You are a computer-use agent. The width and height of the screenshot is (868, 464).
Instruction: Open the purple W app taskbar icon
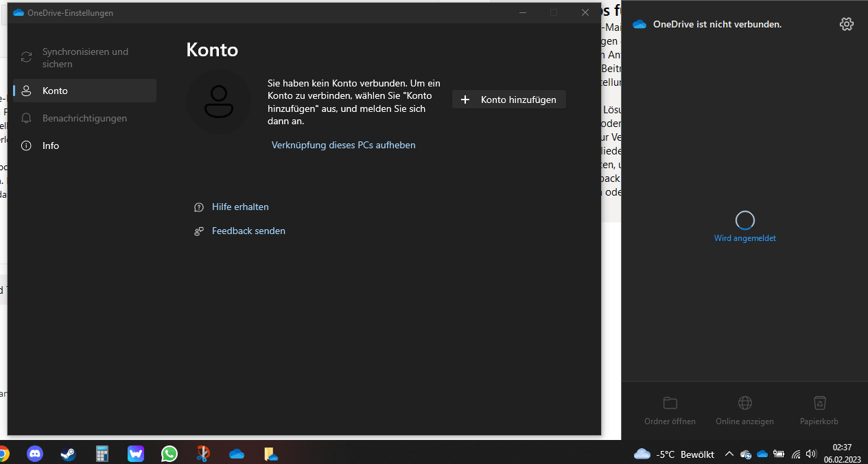pyautogui.click(x=135, y=454)
